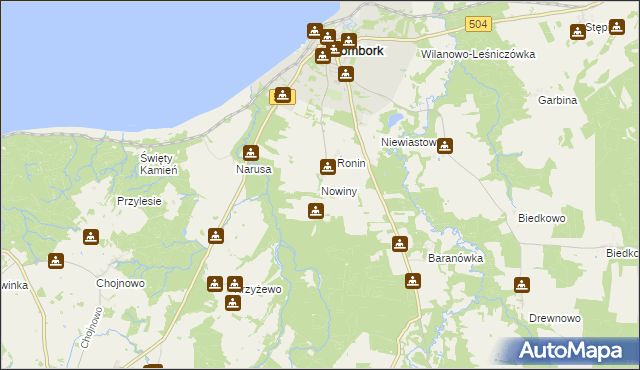Click the Drewnowo place label
Viewport: 640px width, 370px height.
555,318
